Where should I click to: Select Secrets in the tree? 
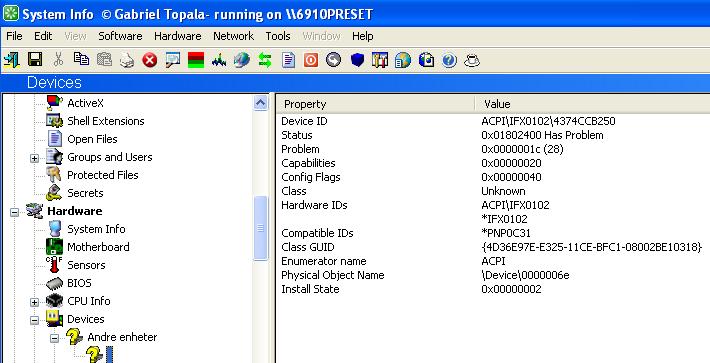pyautogui.click(x=85, y=193)
